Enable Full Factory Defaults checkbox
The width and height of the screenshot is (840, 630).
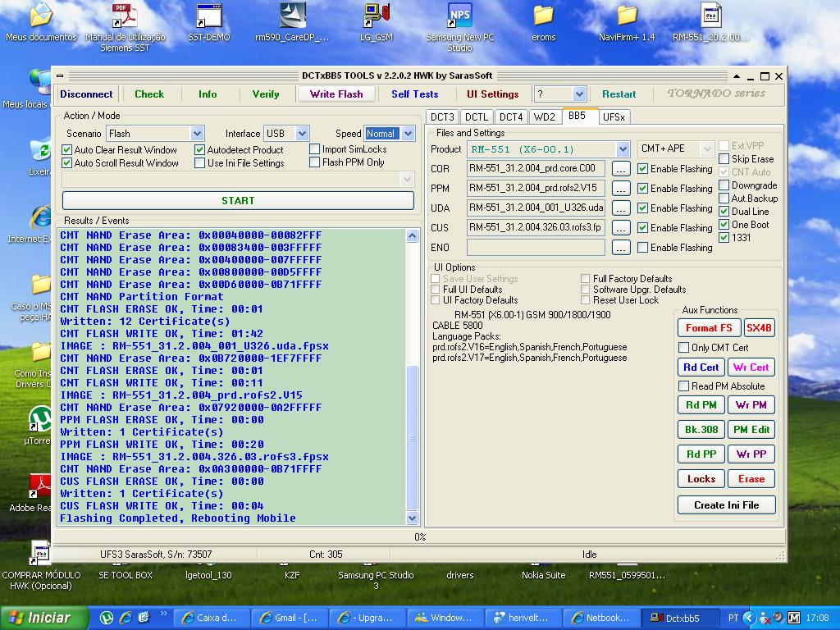[x=586, y=279]
